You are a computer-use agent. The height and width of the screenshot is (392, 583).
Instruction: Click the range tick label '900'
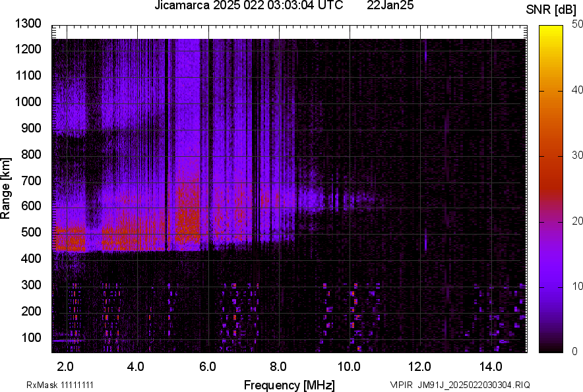pyautogui.click(x=31, y=128)
